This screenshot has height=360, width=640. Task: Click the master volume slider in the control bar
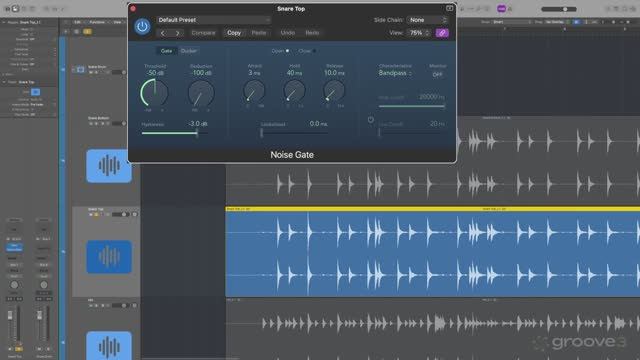(559, 9)
